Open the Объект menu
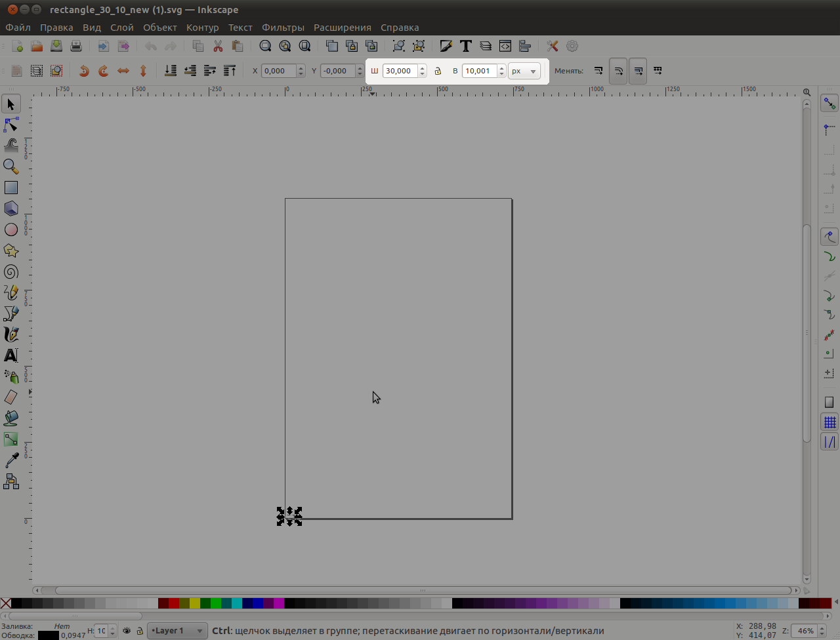The height and width of the screenshot is (640, 840). pos(160,28)
